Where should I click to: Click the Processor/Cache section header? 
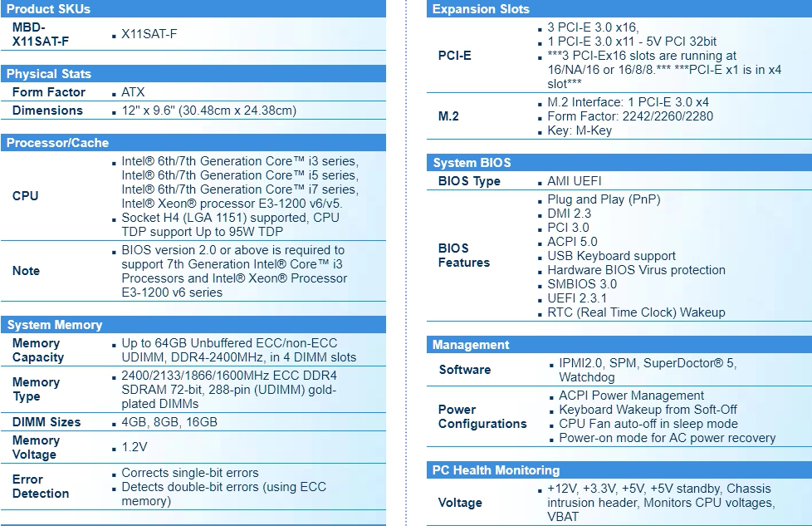pos(57,143)
